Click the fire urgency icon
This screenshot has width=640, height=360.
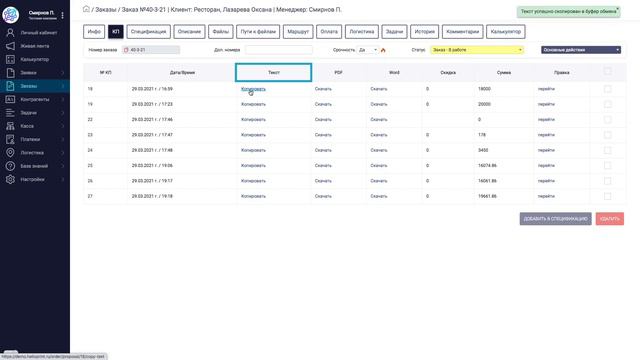(x=383, y=50)
